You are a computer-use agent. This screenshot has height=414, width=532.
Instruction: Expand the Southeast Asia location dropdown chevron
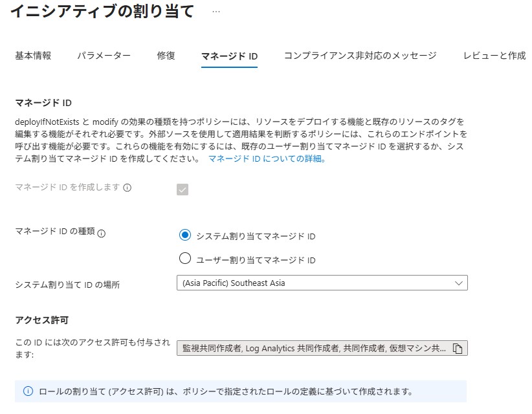coord(458,283)
